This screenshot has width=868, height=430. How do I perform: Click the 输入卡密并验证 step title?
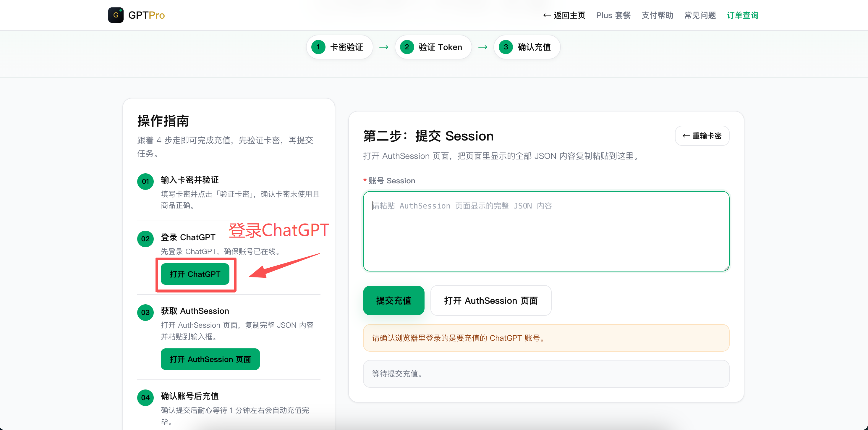point(190,180)
